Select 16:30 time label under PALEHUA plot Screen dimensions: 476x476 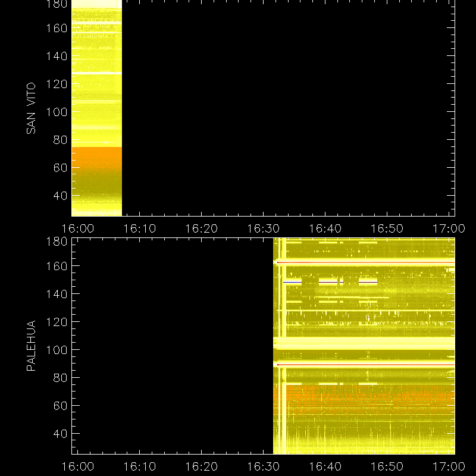click(x=263, y=466)
